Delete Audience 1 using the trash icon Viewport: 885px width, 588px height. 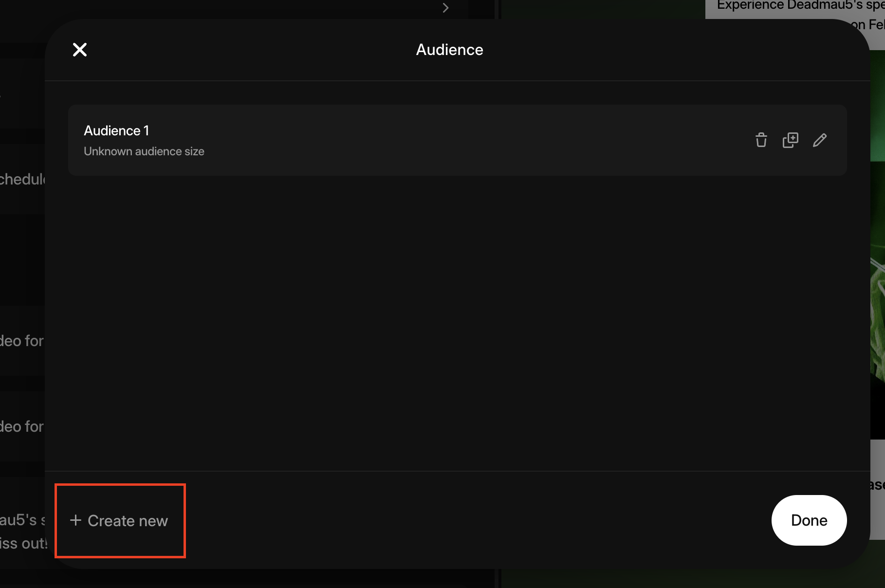761,140
